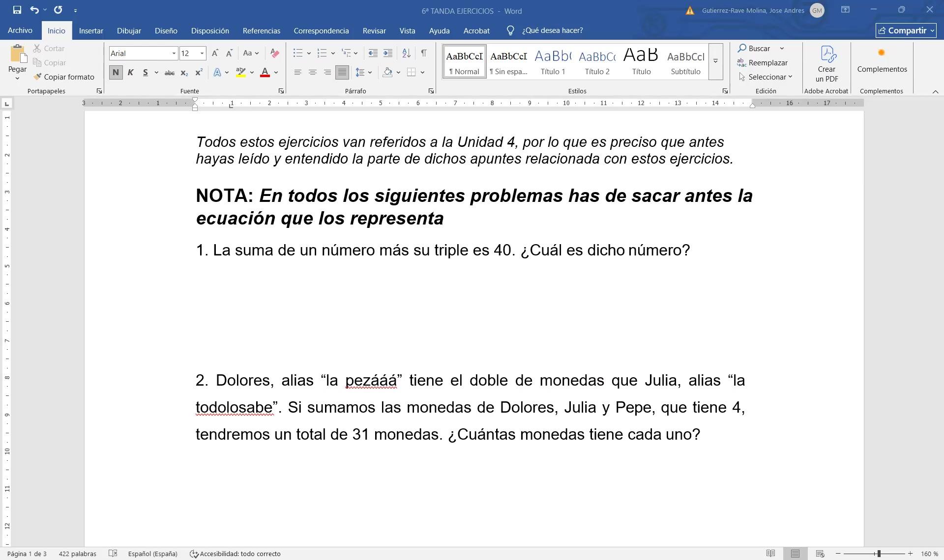
Task: Show paragraph marks with pilcrow icon
Action: click(x=424, y=53)
